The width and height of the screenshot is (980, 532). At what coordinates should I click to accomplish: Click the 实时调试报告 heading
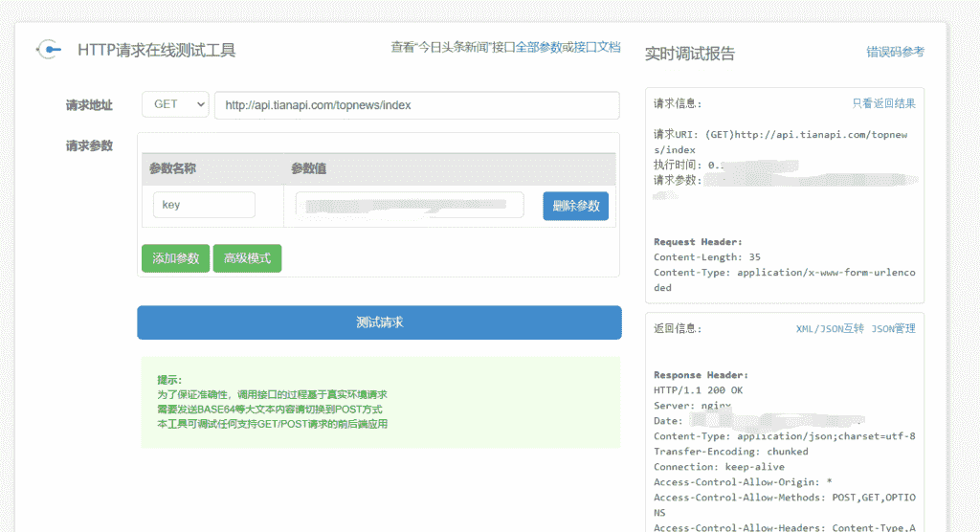pos(690,54)
